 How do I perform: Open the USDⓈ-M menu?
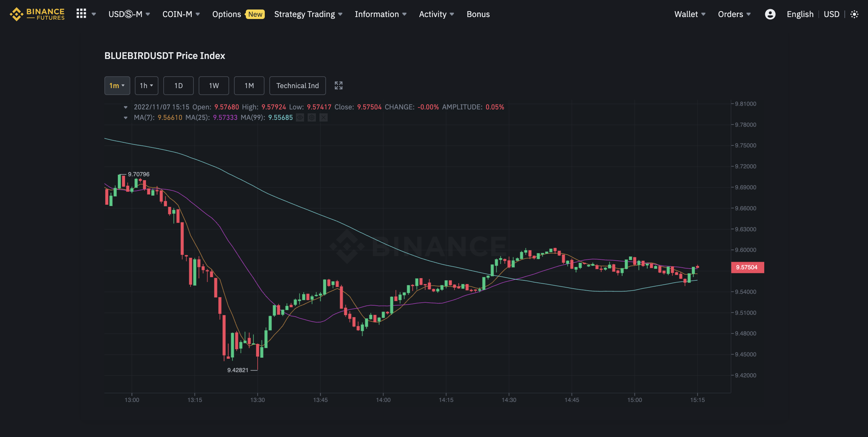pyautogui.click(x=129, y=14)
